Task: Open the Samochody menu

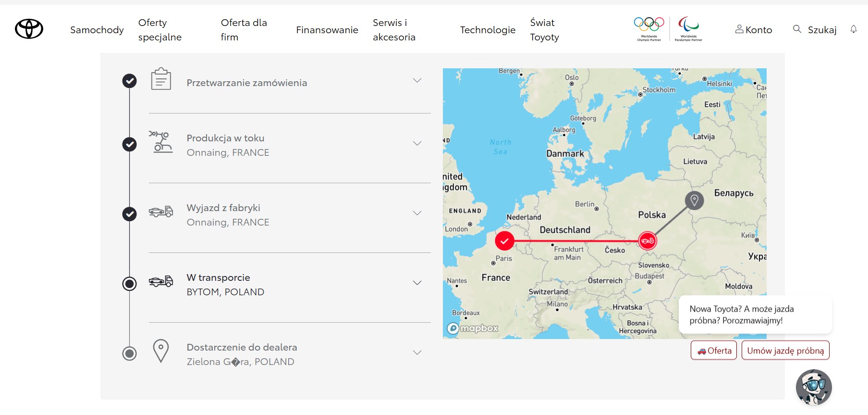Action: (x=97, y=30)
